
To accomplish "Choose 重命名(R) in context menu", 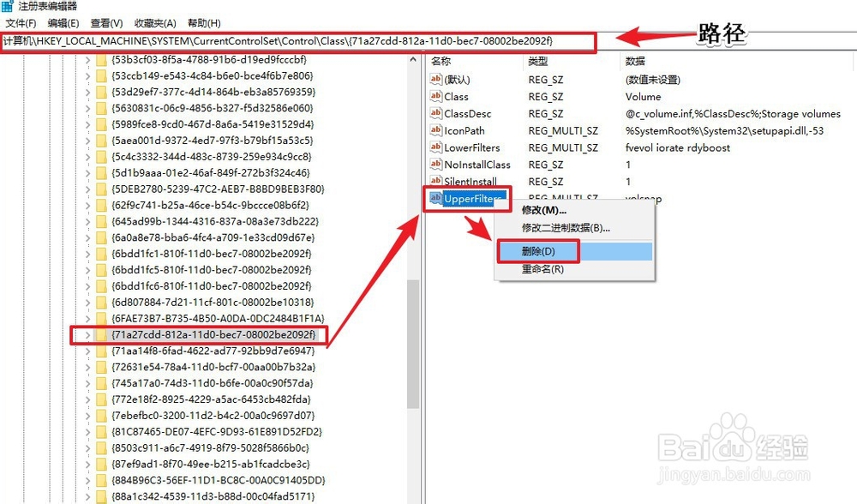I will (x=542, y=269).
